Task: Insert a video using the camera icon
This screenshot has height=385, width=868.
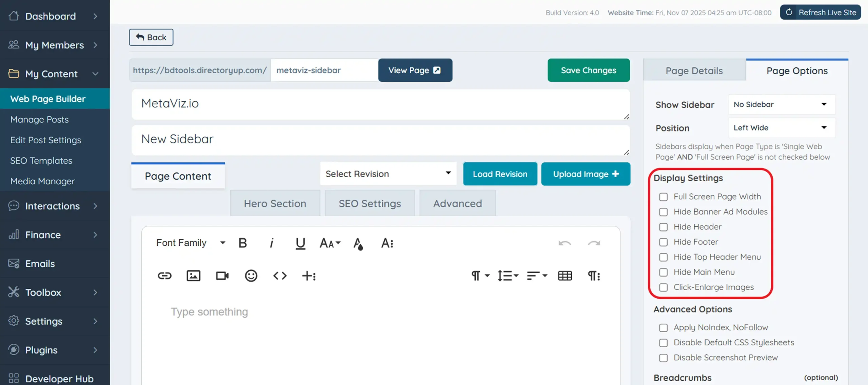Action: click(x=222, y=276)
